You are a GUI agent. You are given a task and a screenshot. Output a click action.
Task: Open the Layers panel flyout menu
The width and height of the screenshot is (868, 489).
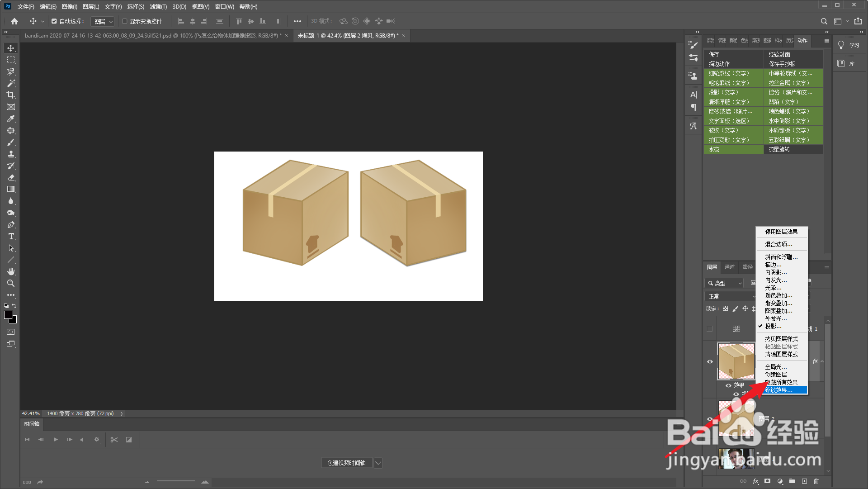[x=827, y=267]
